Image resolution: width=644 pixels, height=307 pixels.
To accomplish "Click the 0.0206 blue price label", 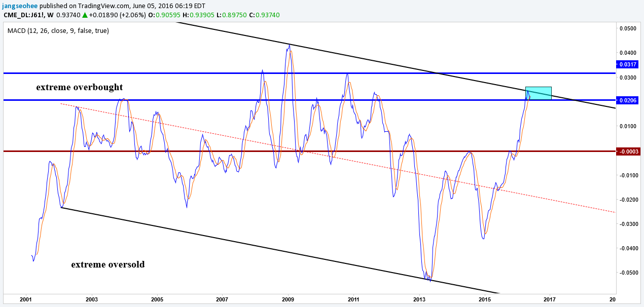I will click(628, 101).
